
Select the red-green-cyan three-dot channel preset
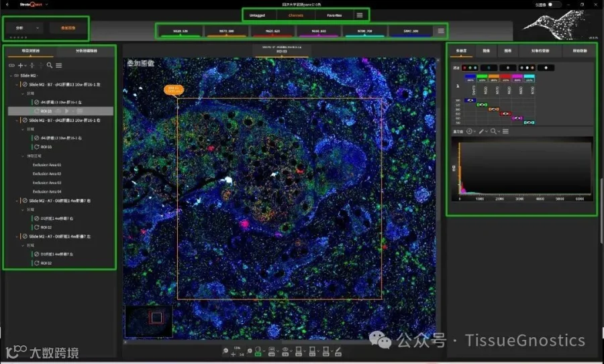pos(470,68)
